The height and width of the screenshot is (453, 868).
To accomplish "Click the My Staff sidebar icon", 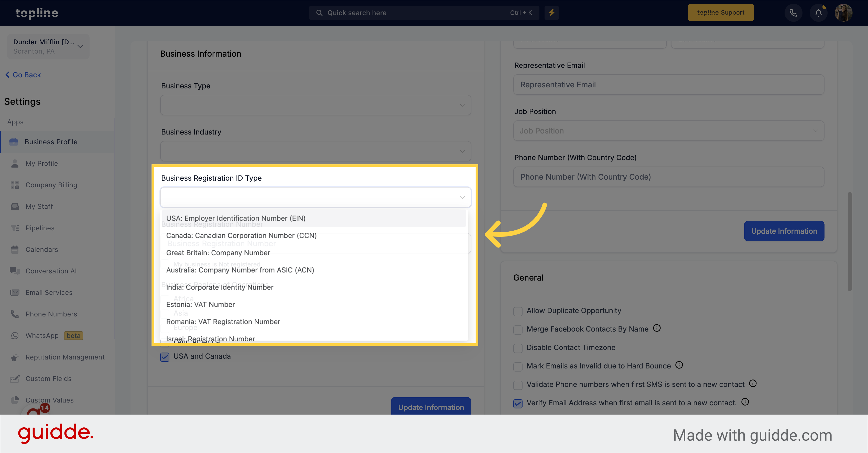I will (14, 206).
